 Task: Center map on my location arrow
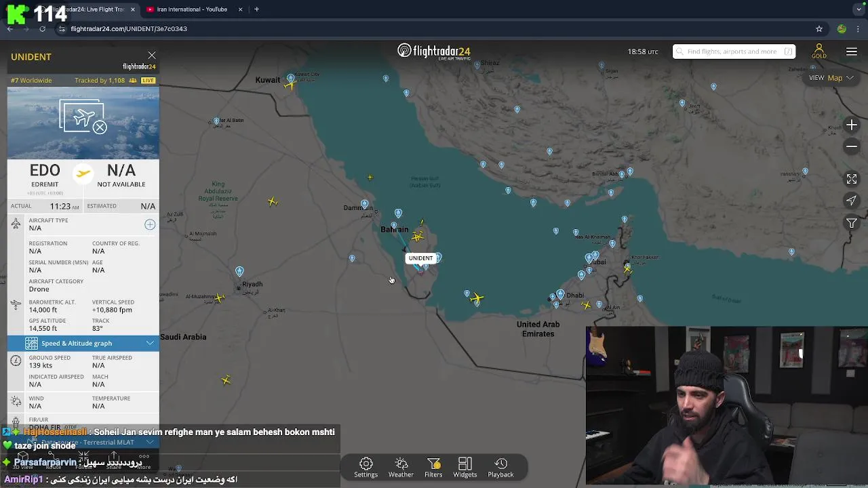[x=852, y=201]
